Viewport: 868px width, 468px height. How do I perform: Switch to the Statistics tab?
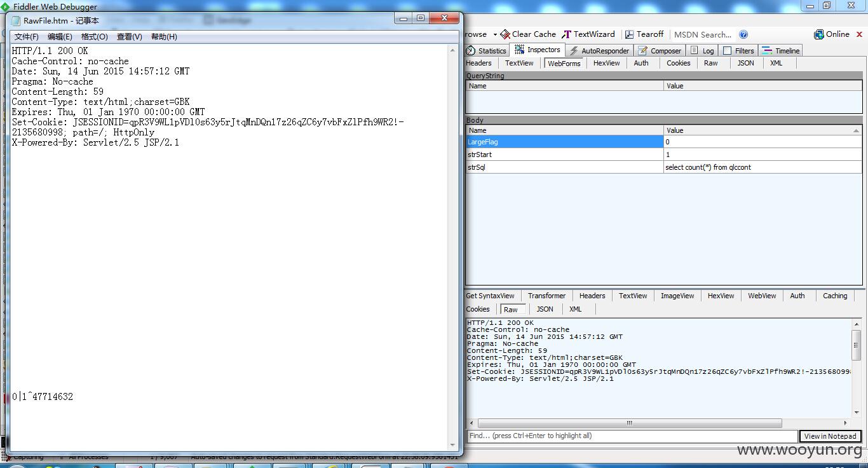[486, 51]
